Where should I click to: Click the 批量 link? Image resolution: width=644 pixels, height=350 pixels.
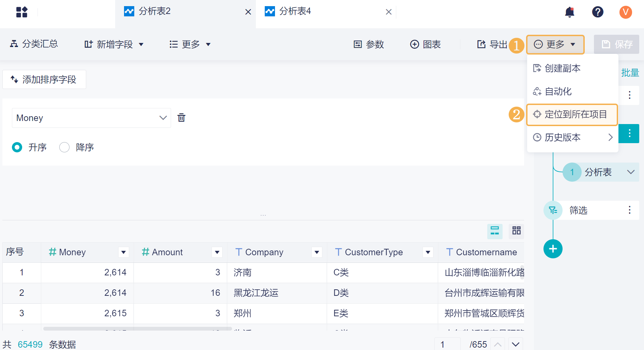[x=630, y=73]
